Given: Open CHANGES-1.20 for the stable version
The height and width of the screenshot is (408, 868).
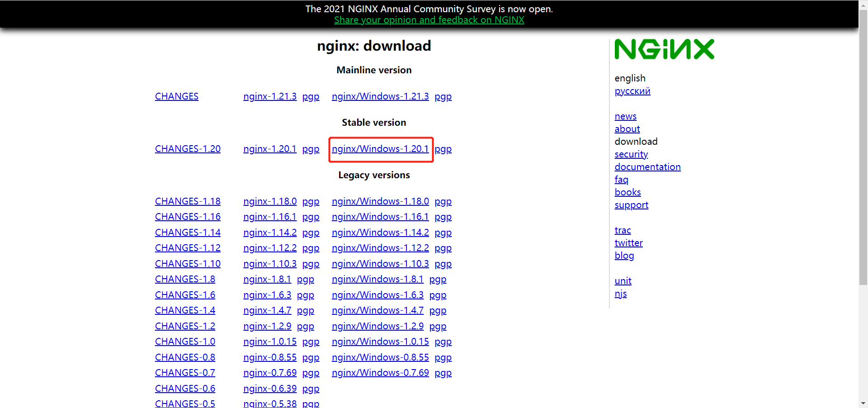Looking at the screenshot, I should pyautogui.click(x=188, y=149).
